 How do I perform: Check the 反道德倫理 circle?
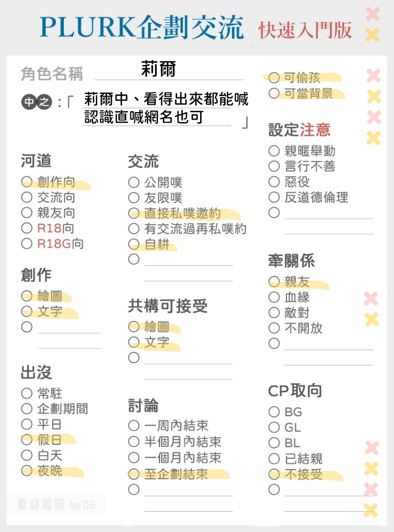point(274,197)
